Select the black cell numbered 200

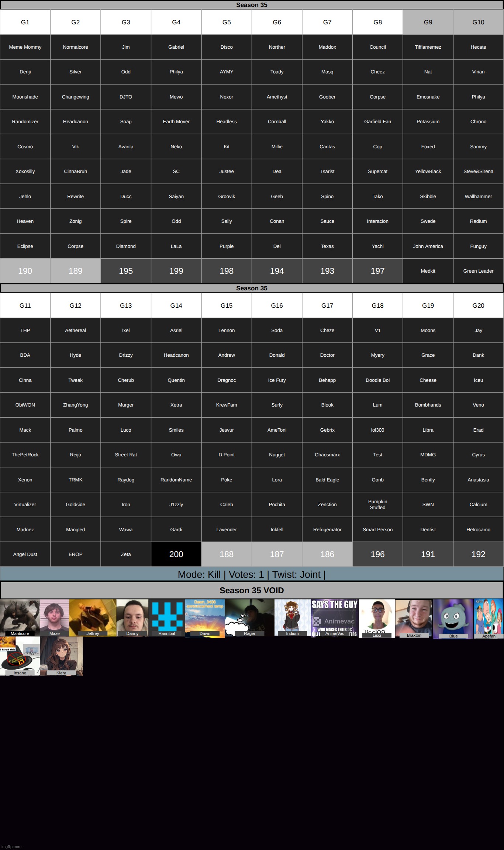coord(176,554)
